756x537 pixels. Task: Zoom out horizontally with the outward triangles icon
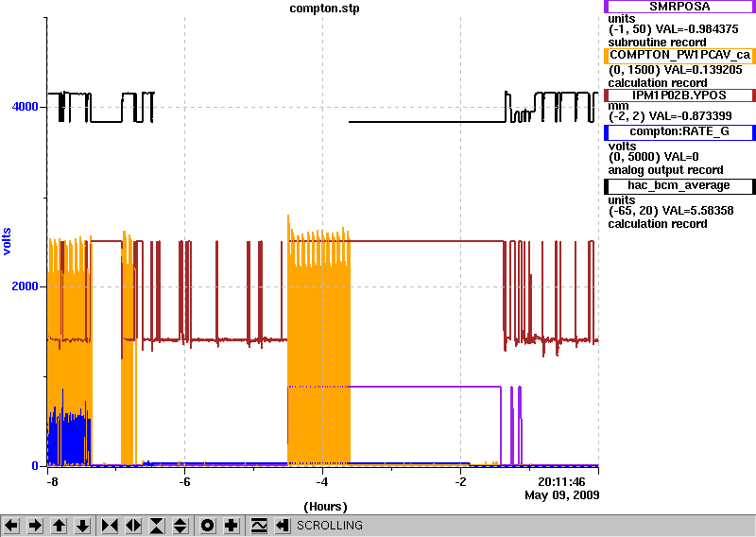(133, 525)
